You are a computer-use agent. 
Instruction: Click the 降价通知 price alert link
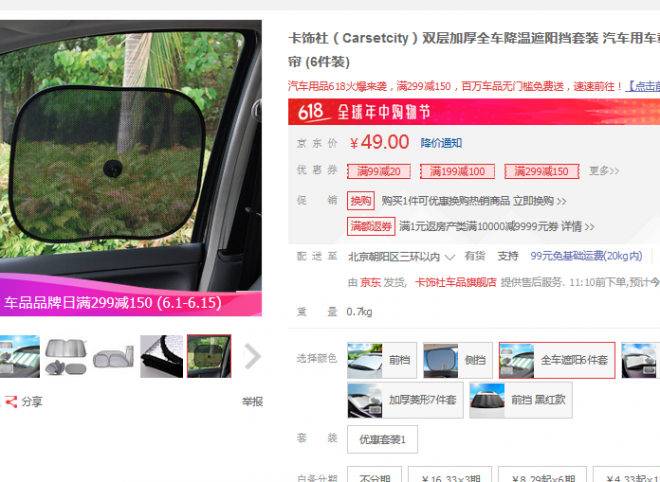(x=441, y=143)
